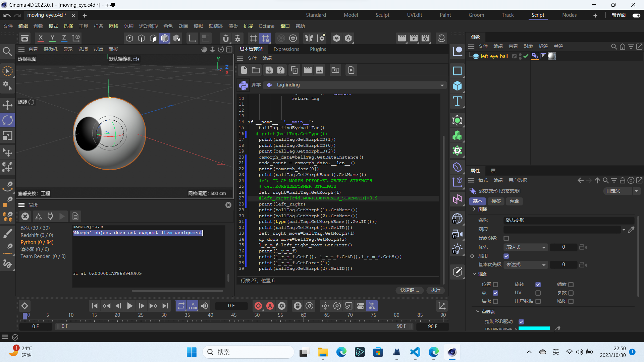Toggle the UV mixing checkbox
Image resolution: width=644 pixels, height=362 pixels.
538,293
